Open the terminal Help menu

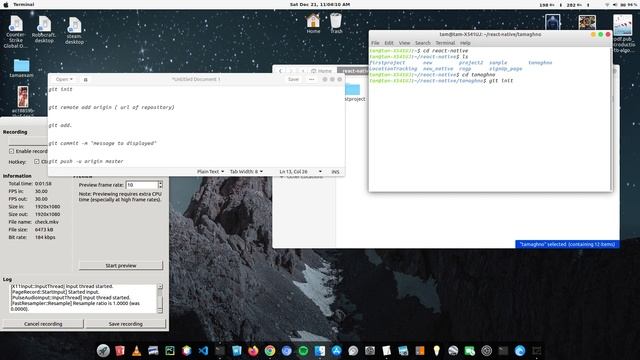pyautogui.click(x=465, y=43)
